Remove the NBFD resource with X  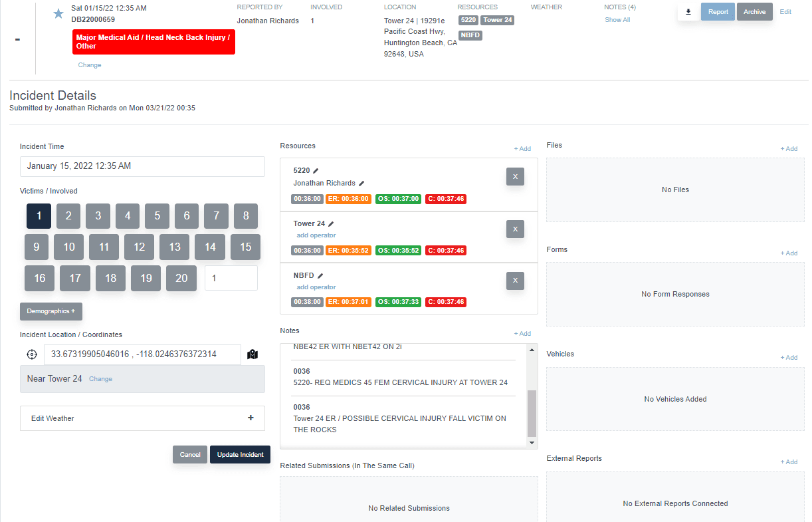pyautogui.click(x=515, y=281)
